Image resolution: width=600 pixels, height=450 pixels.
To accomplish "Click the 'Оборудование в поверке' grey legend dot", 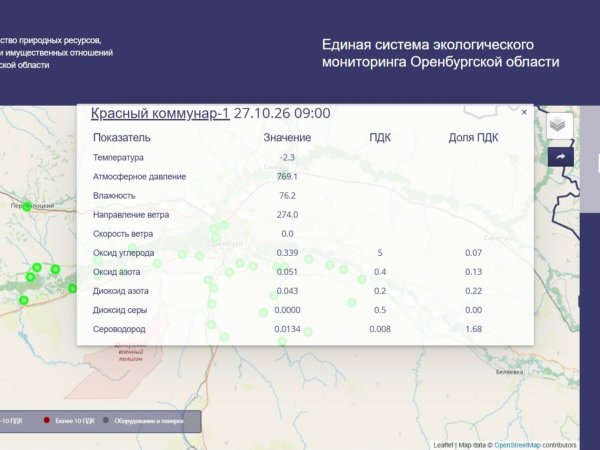I will (x=106, y=420).
